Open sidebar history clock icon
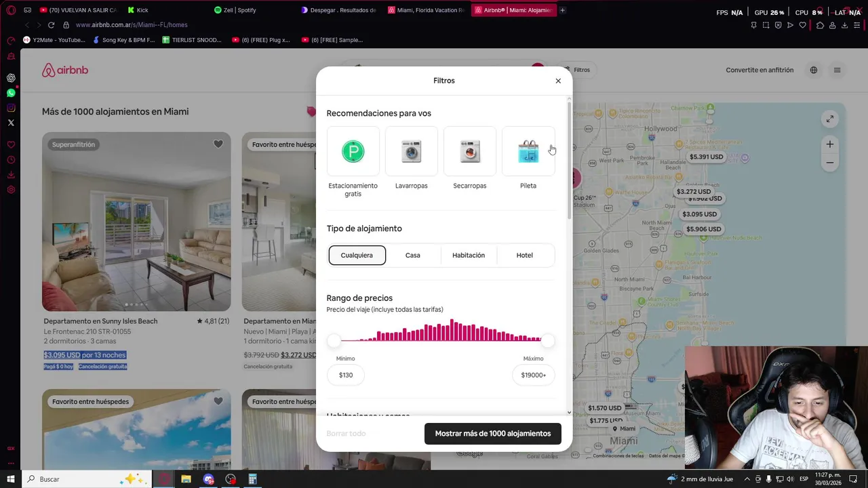 pyautogui.click(x=11, y=160)
